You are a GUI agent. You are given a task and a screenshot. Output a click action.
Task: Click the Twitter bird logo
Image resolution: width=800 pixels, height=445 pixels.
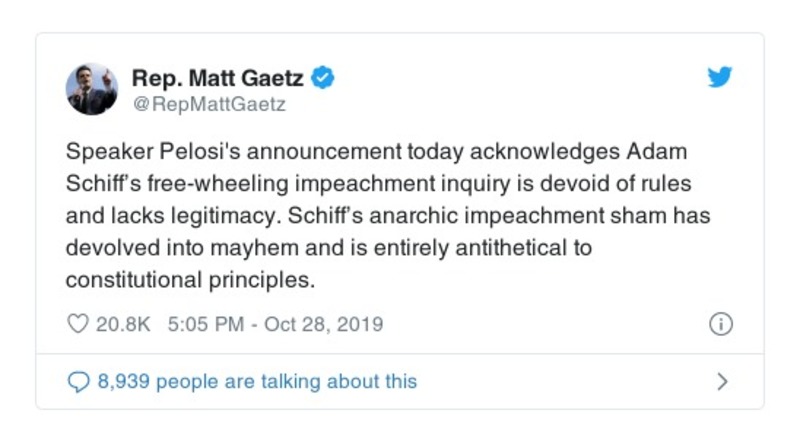(x=720, y=77)
